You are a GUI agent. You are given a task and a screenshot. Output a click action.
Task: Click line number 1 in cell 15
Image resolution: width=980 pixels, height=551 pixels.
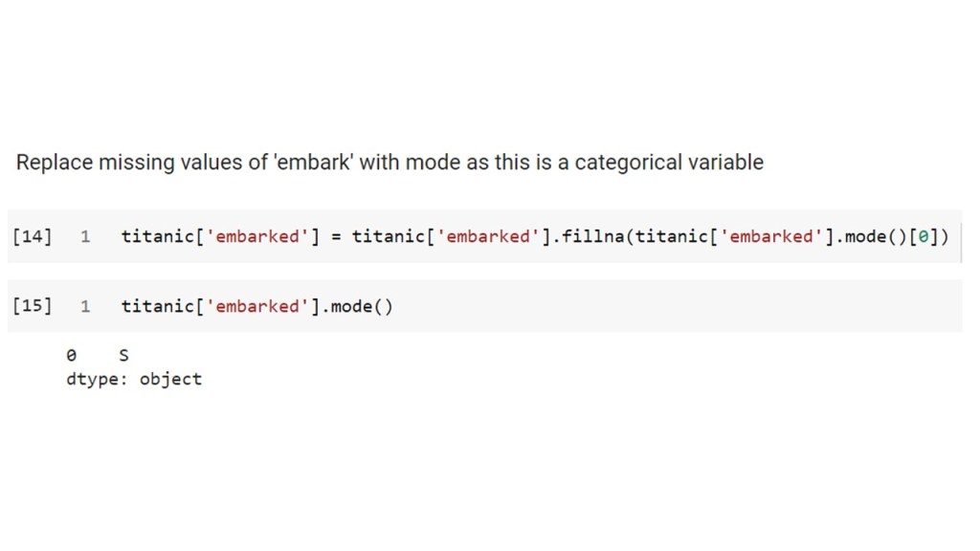85,306
